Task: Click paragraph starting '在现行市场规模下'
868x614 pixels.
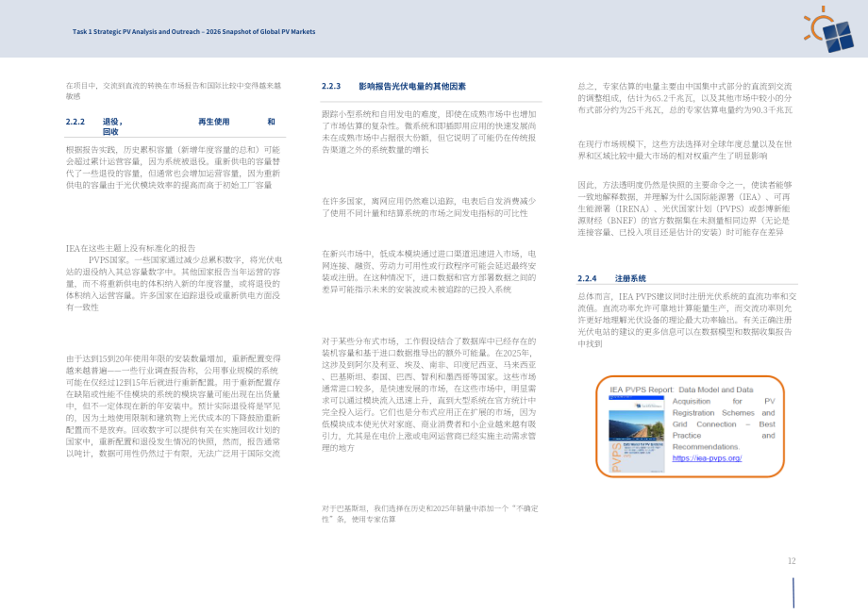Action: pyautogui.click(x=685, y=150)
